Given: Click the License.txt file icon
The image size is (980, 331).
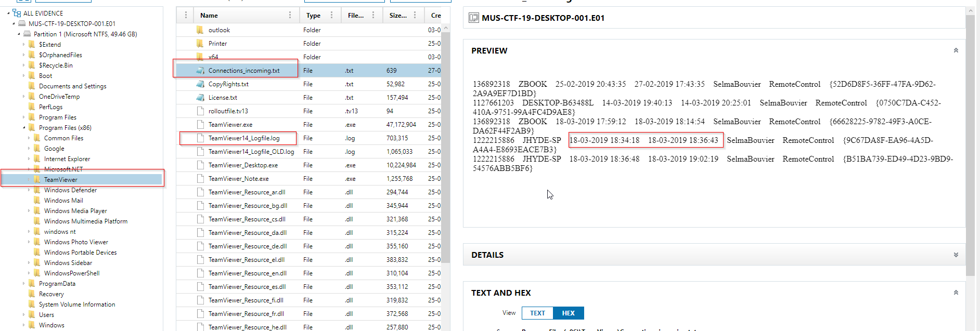Looking at the screenshot, I should (200, 97).
